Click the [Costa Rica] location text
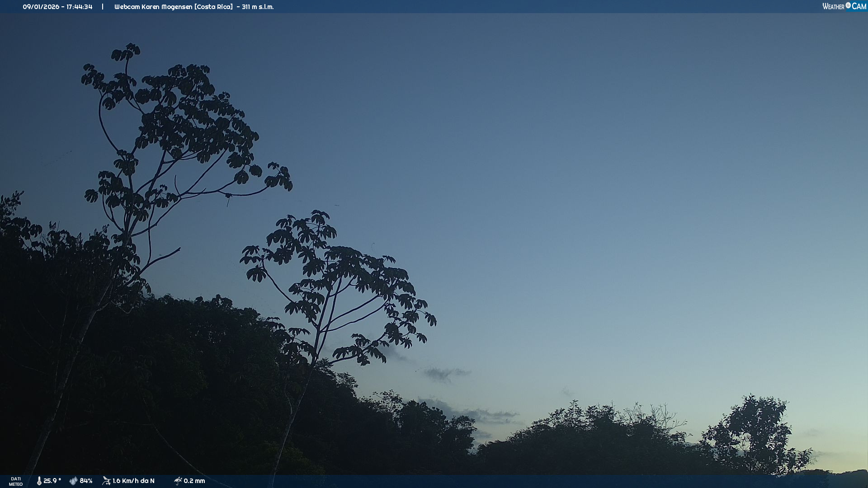The width and height of the screenshot is (868, 488). point(213,7)
